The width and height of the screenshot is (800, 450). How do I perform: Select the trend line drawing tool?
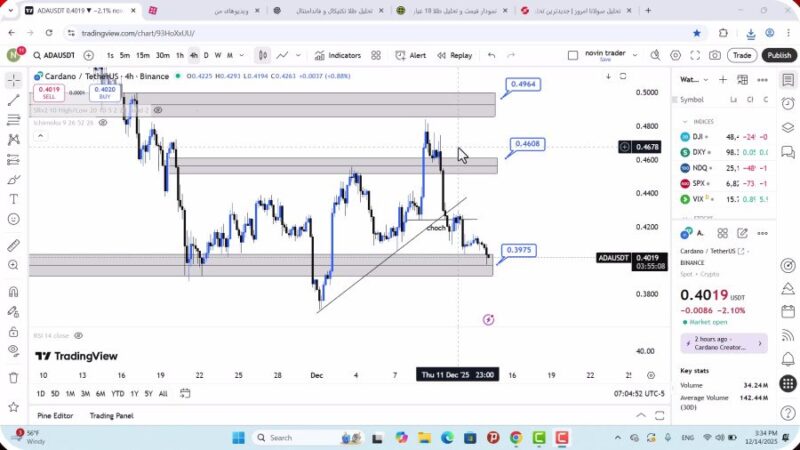pos(13,100)
